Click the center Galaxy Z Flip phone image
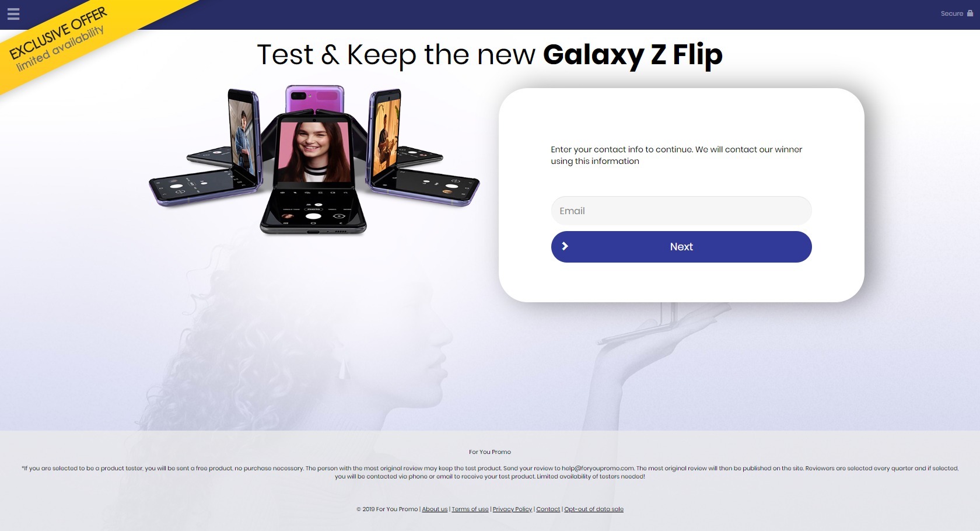Screen dimensions: 980x531 [x=313, y=174]
